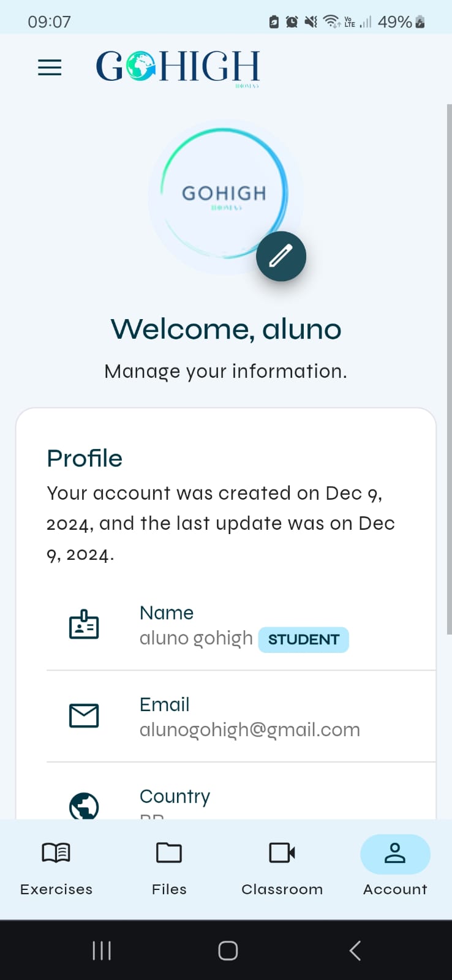Click the page scrollbar on right edge
Screen dimensions: 452x980
pyautogui.click(x=449, y=367)
